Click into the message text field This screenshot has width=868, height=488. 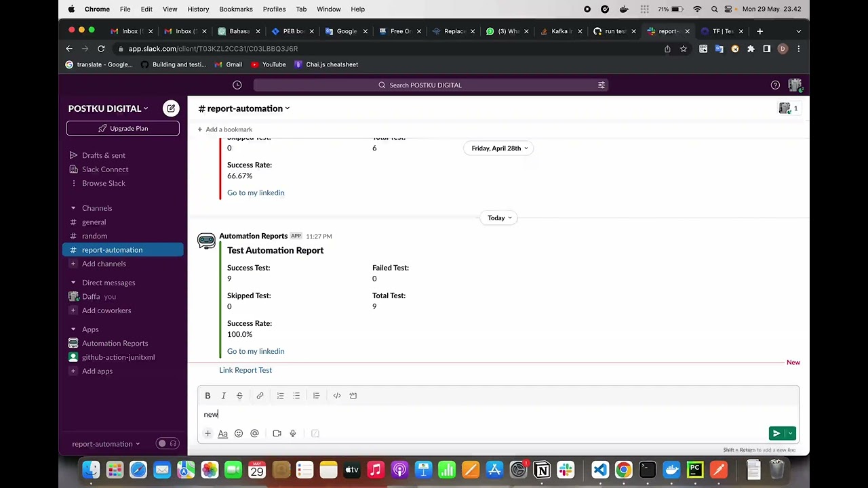[x=498, y=415]
